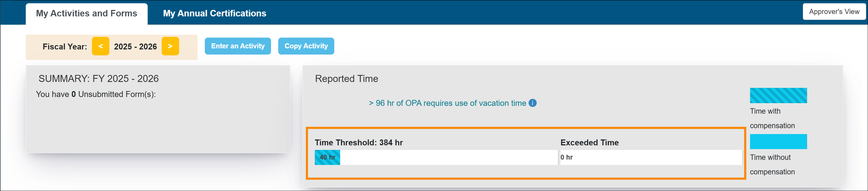Viewport: 868px width, 191px height.
Task: Click the OPA vacation time requirement link
Action: (447, 103)
